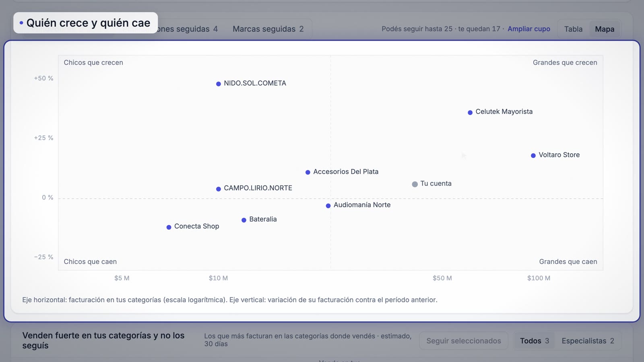Screen dimensions: 644x362
Task: Select the Conecta Shop data point
Action: (x=169, y=227)
